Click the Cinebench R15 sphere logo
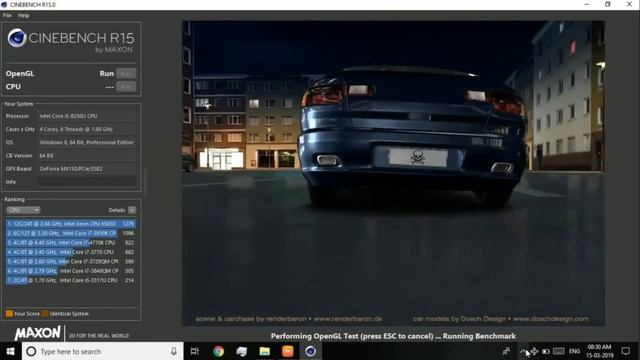Viewport: 640px width, 360px height. click(17, 38)
